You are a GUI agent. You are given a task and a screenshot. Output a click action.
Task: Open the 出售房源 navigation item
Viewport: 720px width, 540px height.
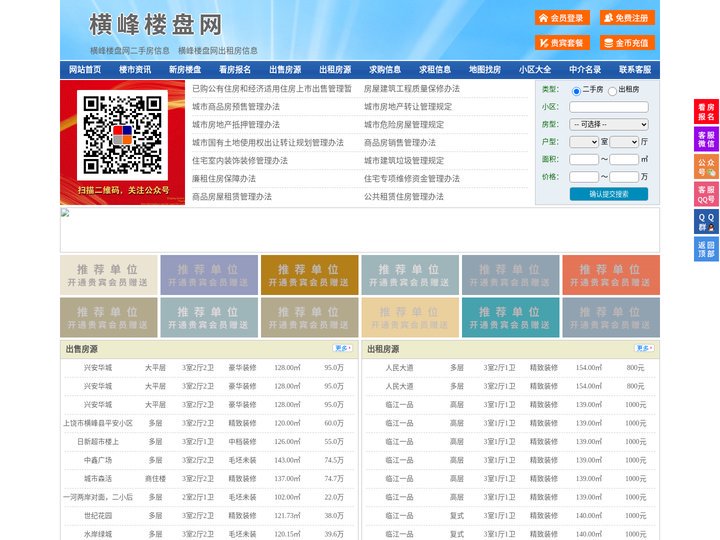tap(285, 70)
